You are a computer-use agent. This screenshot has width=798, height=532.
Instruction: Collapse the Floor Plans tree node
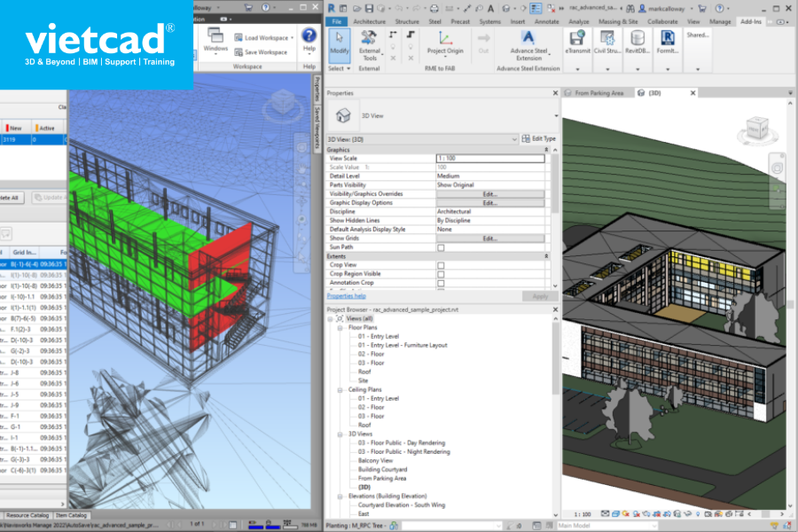point(340,328)
